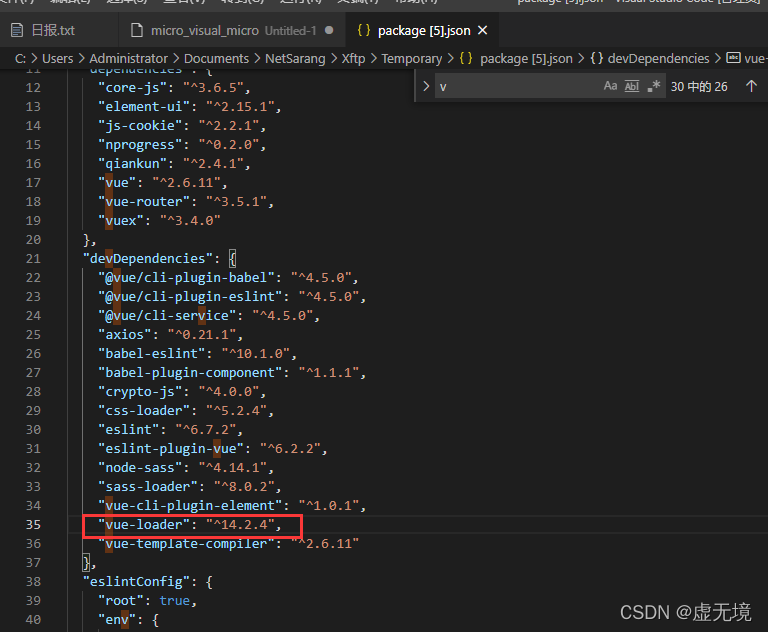This screenshot has height=632, width=768.
Task: Click the JSON braces icon on package tab
Action: point(364,30)
